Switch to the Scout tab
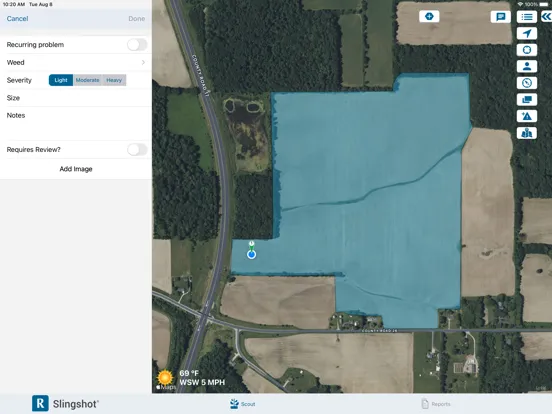The image size is (552, 414). point(243,404)
